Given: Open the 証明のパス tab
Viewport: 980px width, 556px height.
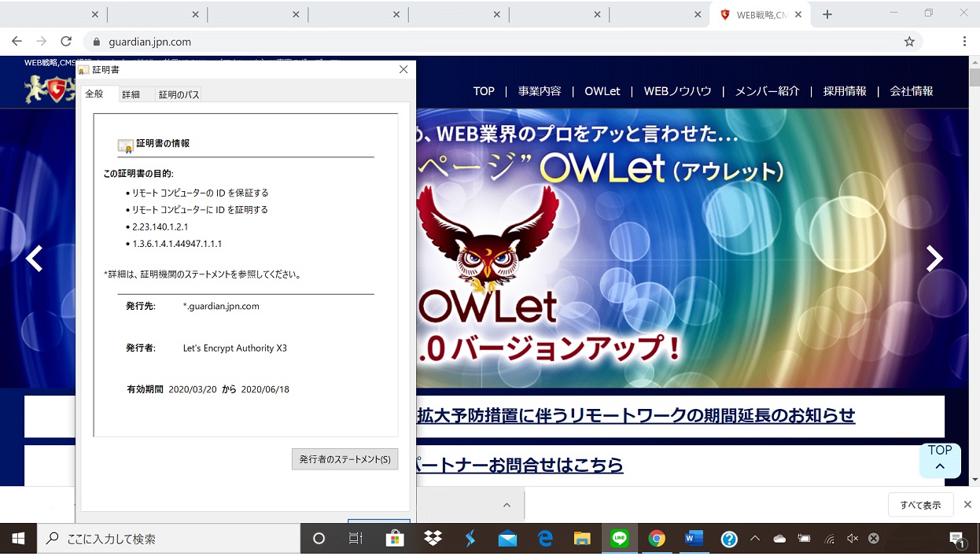Looking at the screenshot, I should (x=179, y=94).
